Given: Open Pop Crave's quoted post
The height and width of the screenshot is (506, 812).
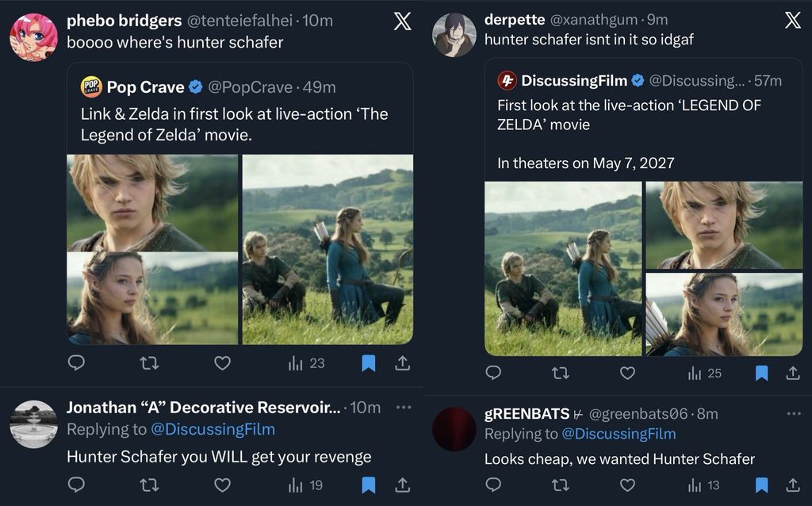Looking at the screenshot, I should point(238,114).
